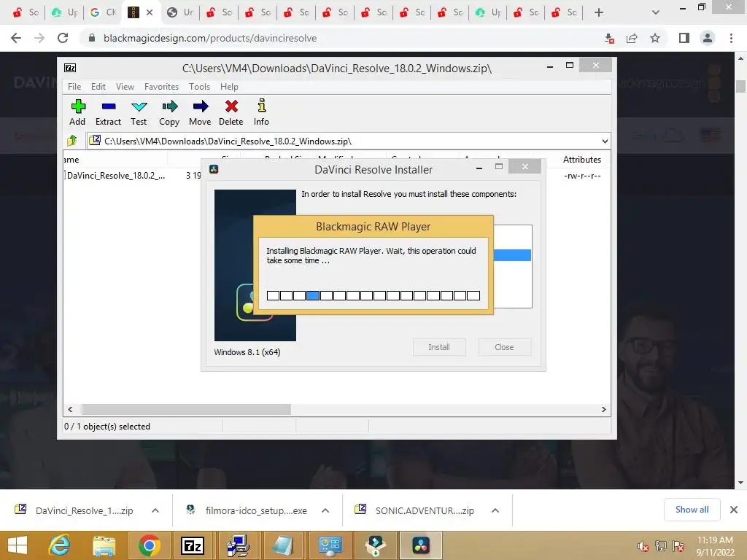Switch to the Google 'CK' tab

103,12
